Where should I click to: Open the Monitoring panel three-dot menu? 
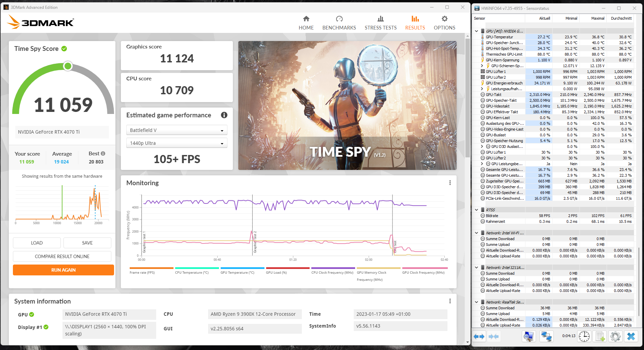[x=450, y=183]
